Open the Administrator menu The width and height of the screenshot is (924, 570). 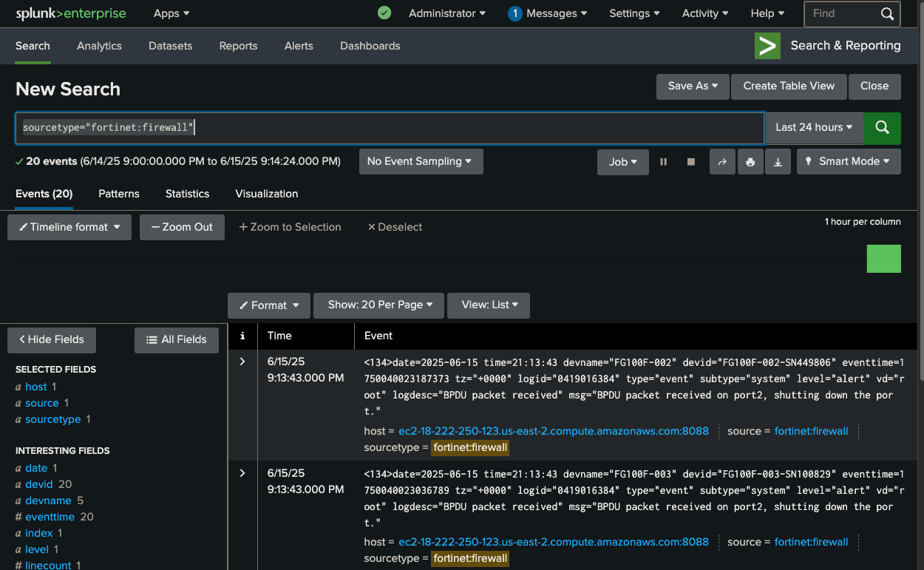[447, 13]
